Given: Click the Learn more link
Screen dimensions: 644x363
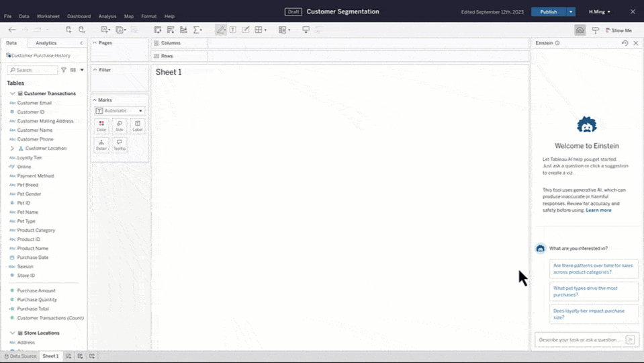Looking at the screenshot, I should pos(598,210).
